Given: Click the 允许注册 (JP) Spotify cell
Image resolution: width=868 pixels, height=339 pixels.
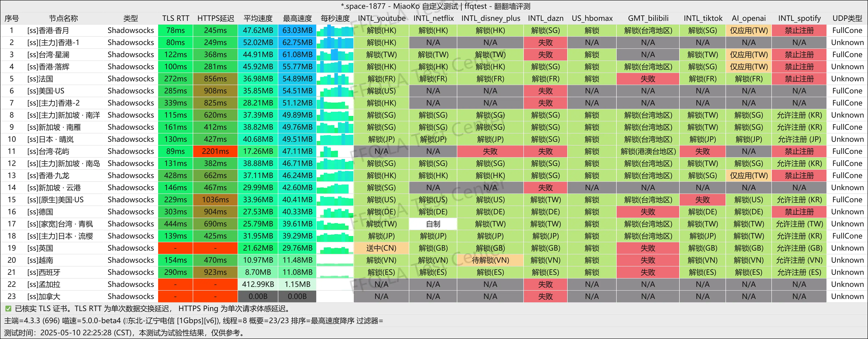Looking at the screenshot, I should click(799, 139).
